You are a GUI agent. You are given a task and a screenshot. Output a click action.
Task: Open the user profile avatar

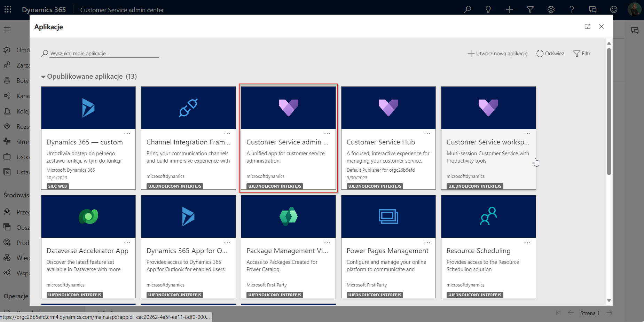click(x=634, y=9)
